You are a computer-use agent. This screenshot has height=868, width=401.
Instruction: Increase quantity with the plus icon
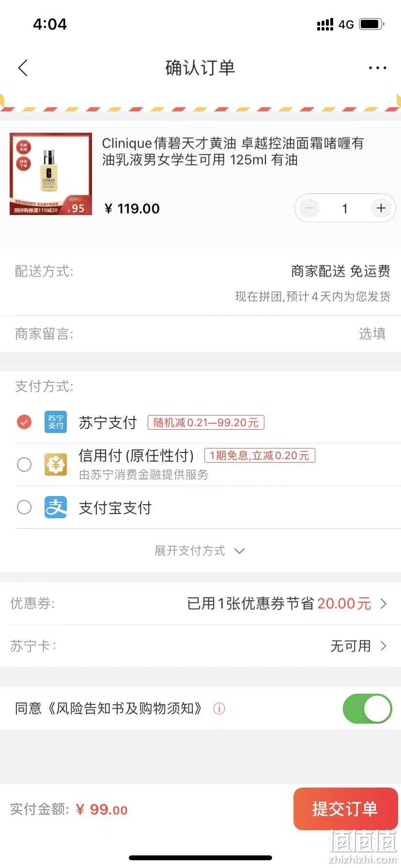tap(381, 208)
